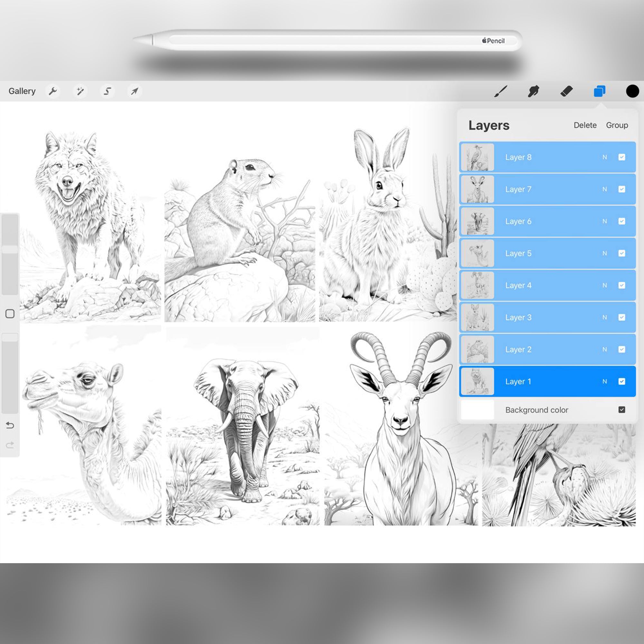
Task: Activate the Selection tool
Action: pos(107,91)
